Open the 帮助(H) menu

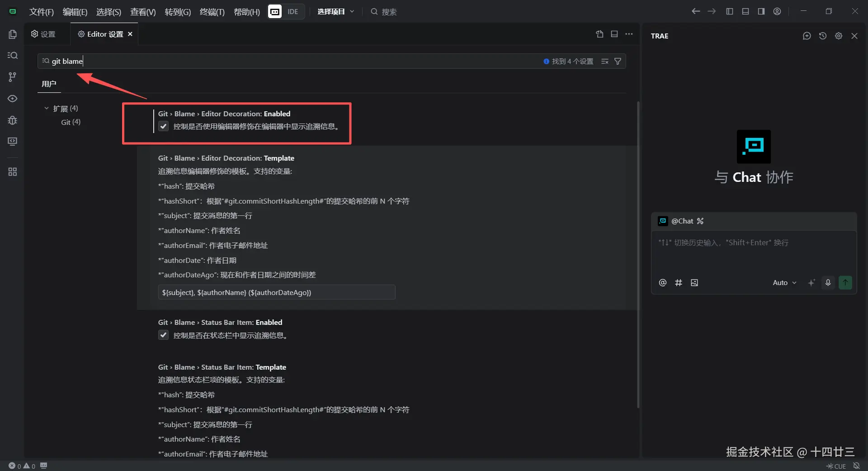click(x=247, y=12)
